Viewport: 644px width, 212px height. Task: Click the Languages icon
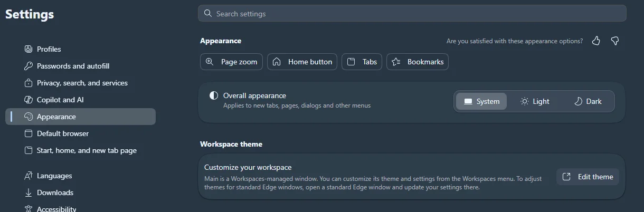pos(29,176)
